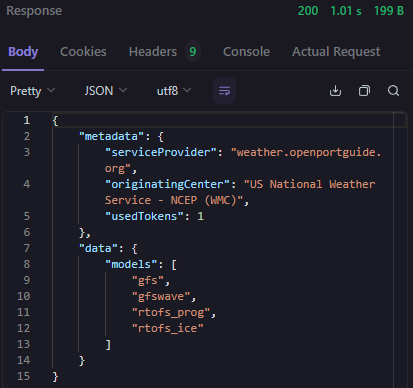Expand the JSON format dropdown
Image resolution: width=413 pixels, height=388 pixels.
(x=106, y=91)
